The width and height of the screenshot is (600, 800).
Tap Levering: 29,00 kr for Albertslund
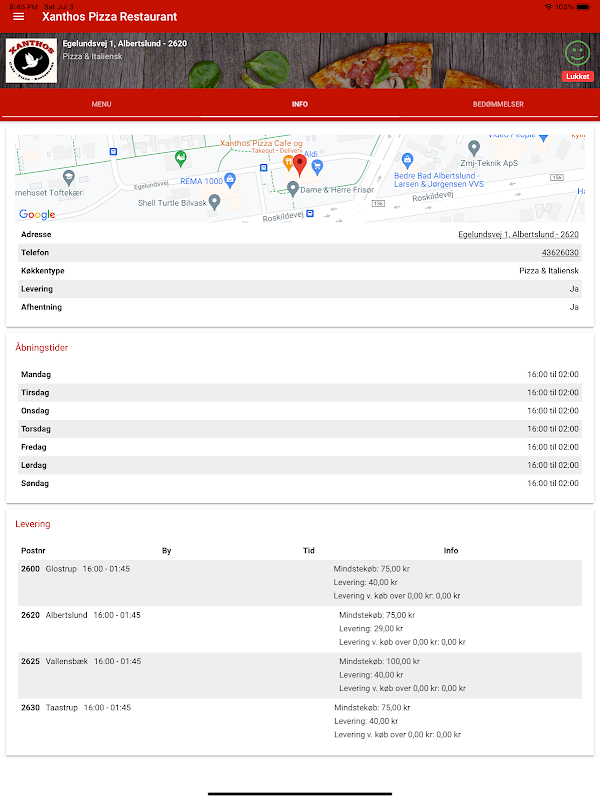pos(371,629)
